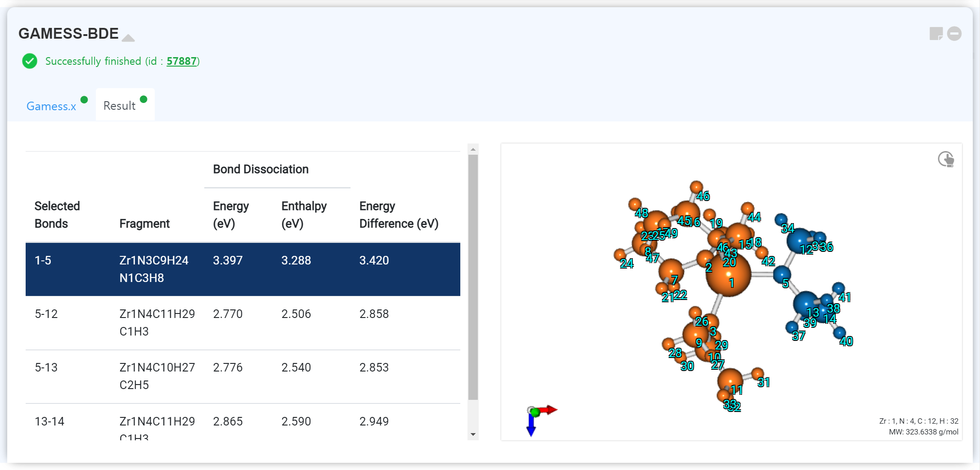Click orange atom labeled 11
This screenshot has height=470, width=980.
tap(729, 381)
